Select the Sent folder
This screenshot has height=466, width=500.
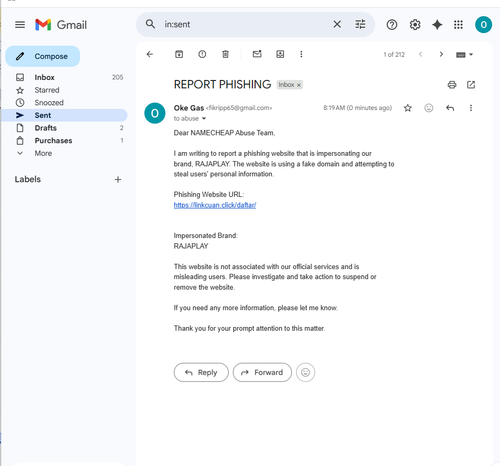tap(64, 115)
